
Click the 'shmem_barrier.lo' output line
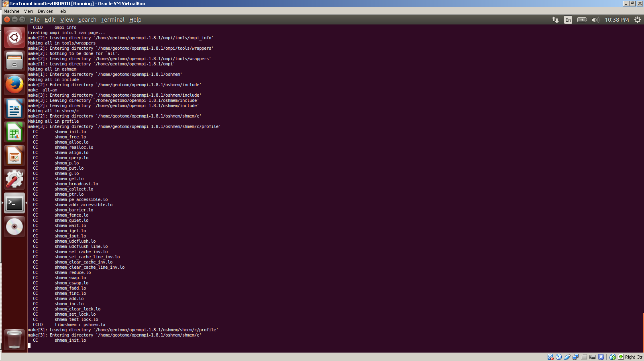[74, 210]
